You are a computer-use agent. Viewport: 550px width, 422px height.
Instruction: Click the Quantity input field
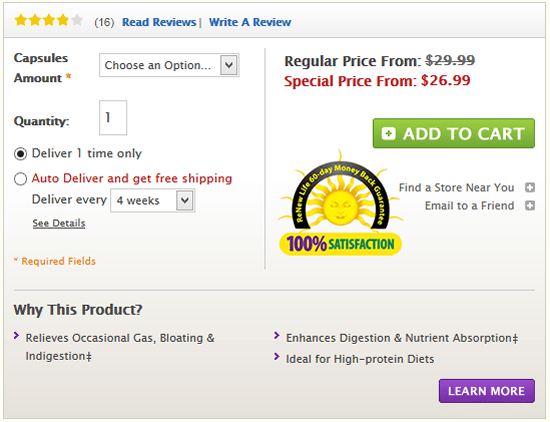pyautogui.click(x=113, y=118)
